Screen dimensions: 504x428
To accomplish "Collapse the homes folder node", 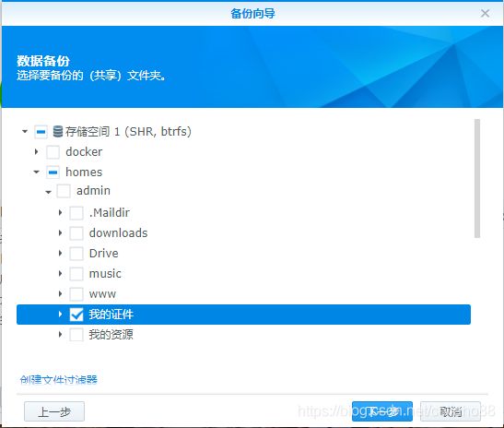I will click(36, 172).
